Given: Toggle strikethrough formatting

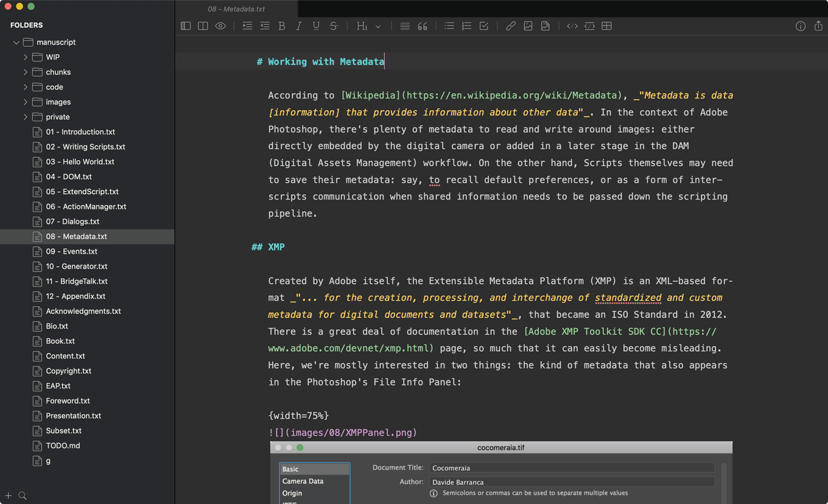Looking at the screenshot, I should [x=333, y=26].
